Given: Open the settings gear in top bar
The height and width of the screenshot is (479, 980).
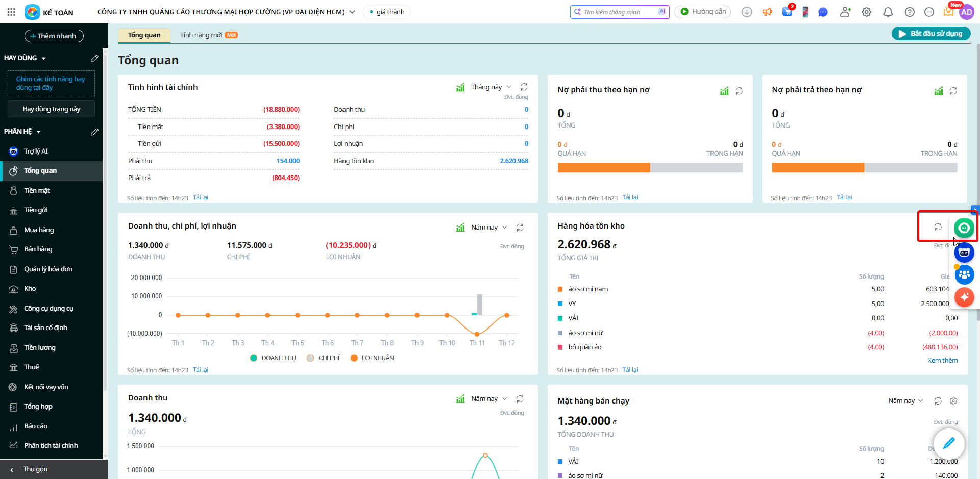Looking at the screenshot, I should pos(866,12).
